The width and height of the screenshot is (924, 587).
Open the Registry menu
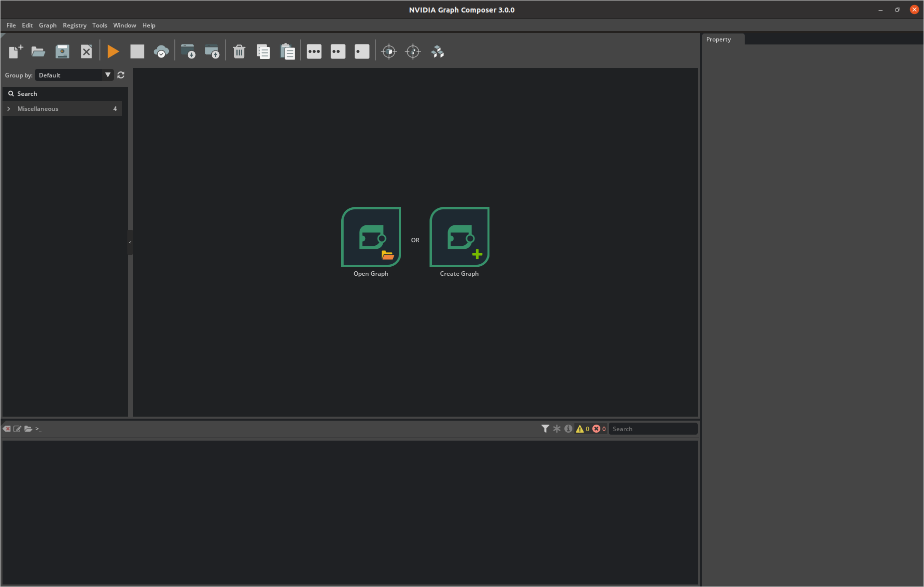[x=74, y=25]
